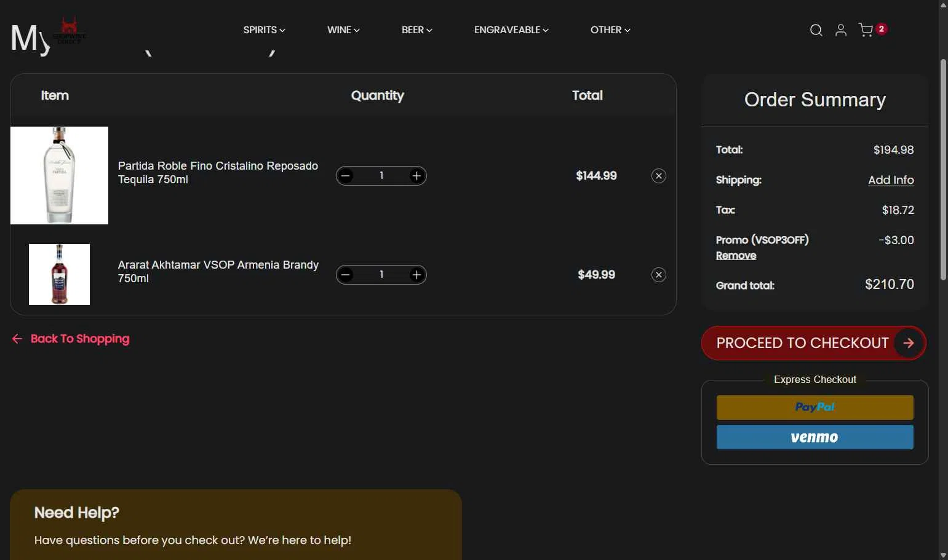Image resolution: width=948 pixels, height=560 pixels.
Task: Open the Ararat brandy bottle thumbnail
Action: pyautogui.click(x=59, y=274)
